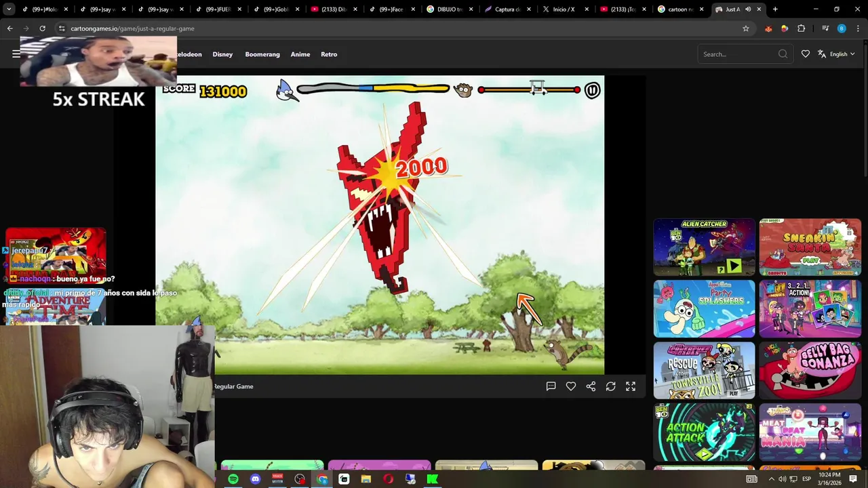Open the browser extensions puzzle icon
868x488 pixels.
[802, 28]
